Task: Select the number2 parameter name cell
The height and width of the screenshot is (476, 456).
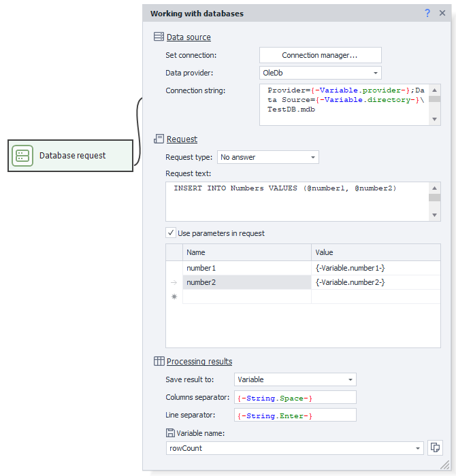Action: pos(246,282)
